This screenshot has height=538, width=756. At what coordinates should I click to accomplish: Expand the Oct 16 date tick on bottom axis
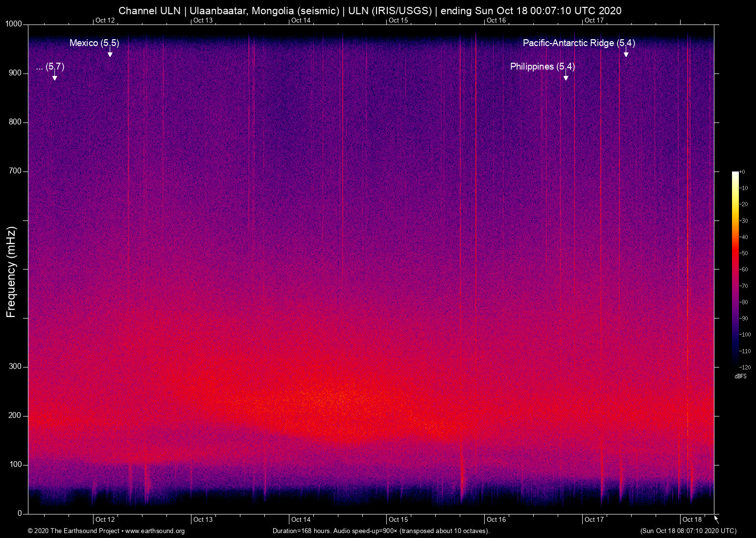tap(496, 519)
